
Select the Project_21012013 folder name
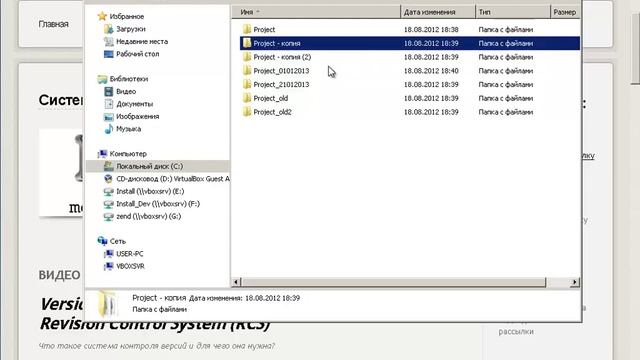click(281, 84)
